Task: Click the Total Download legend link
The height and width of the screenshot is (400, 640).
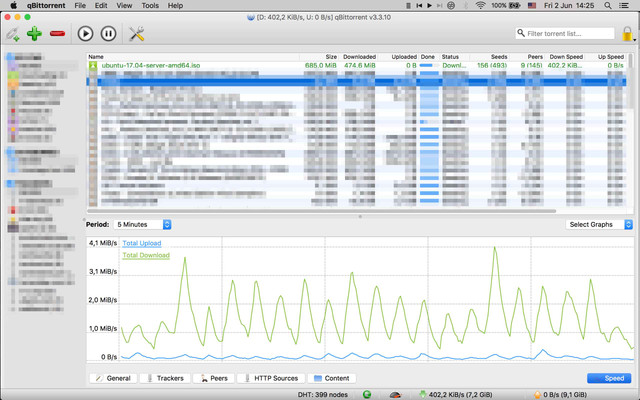Action: click(x=146, y=256)
